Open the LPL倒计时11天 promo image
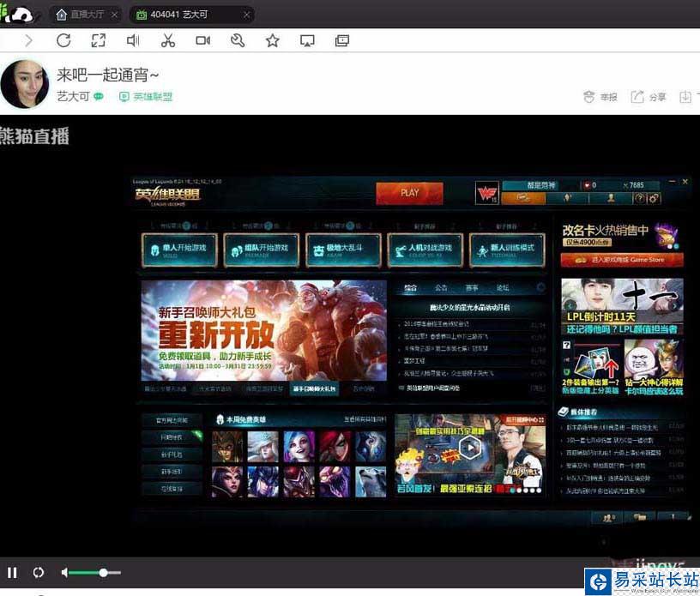 point(622,306)
